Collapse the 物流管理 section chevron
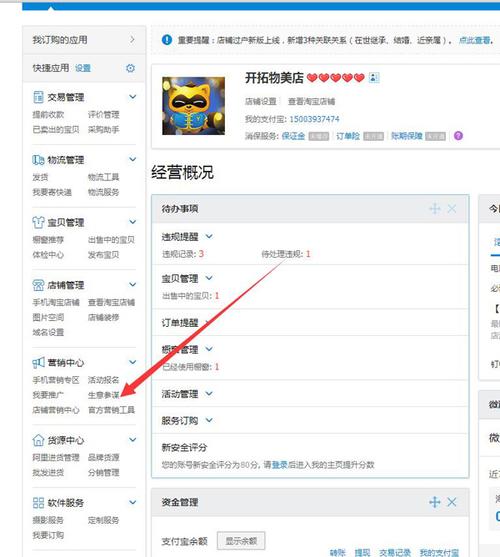 132,159
